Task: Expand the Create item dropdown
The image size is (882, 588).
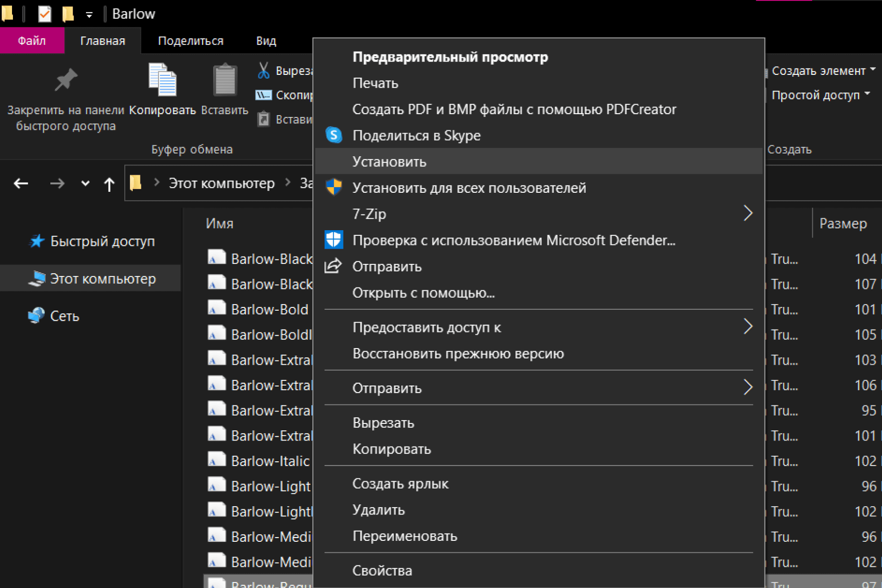Action: point(823,71)
